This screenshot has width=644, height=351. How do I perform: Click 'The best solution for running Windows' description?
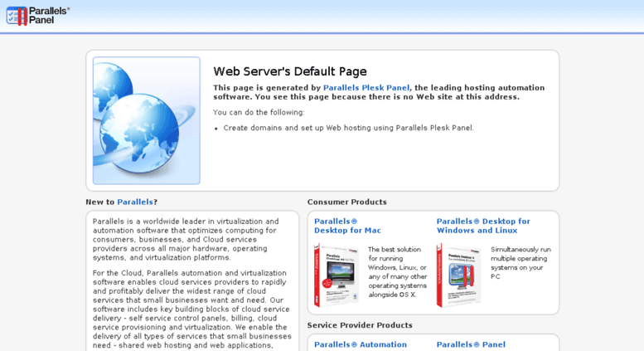pyautogui.click(x=397, y=271)
